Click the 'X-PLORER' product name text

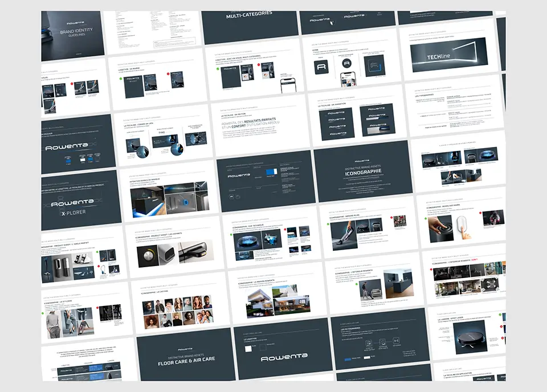coord(74,213)
